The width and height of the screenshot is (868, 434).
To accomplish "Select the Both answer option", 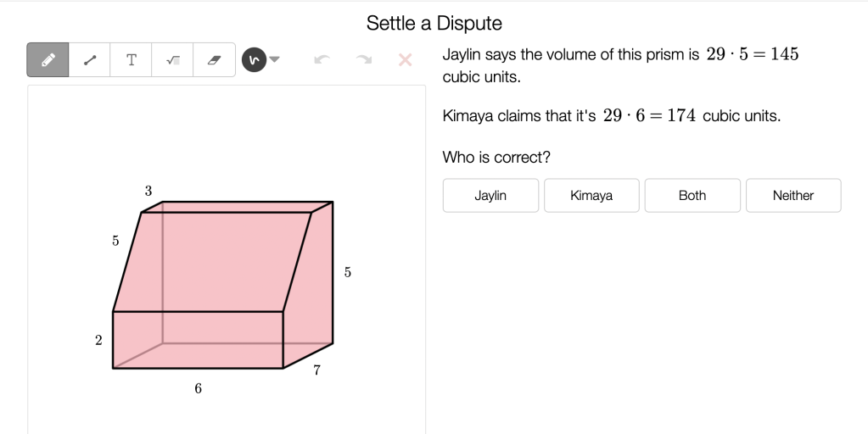I will click(x=692, y=195).
